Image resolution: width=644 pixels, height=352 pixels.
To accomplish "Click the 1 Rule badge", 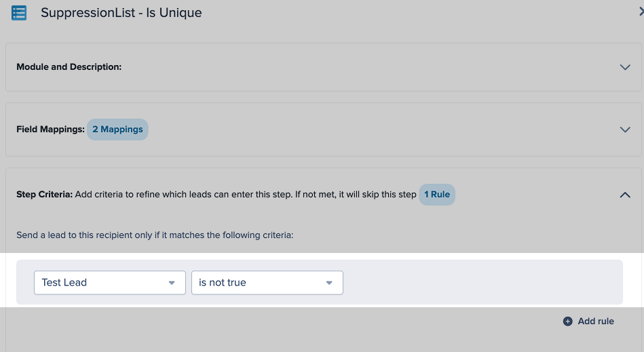I will [x=437, y=195].
